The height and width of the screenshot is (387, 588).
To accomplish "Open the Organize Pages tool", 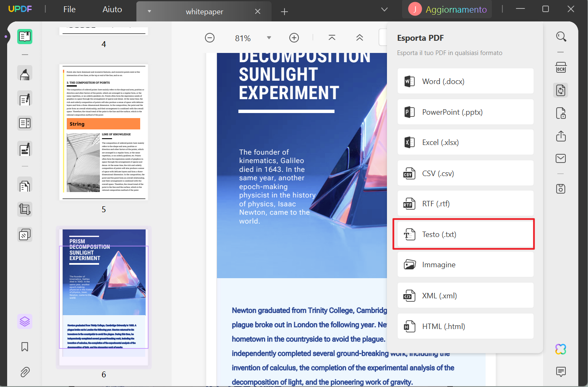I will click(x=25, y=185).
